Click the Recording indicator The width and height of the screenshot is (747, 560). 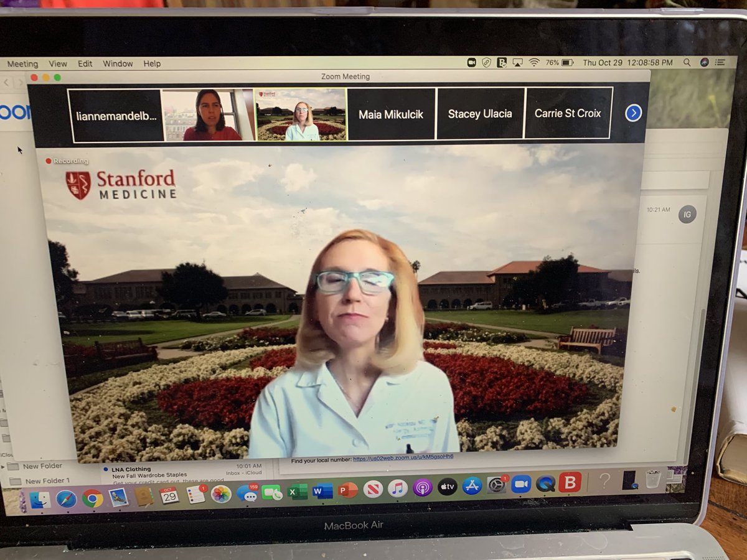coord(67,161)
